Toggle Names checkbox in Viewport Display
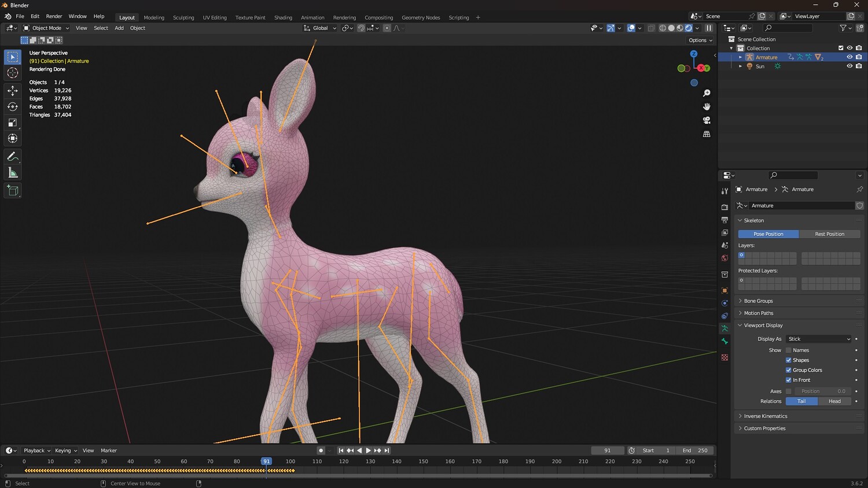Image resolution: width=868 pixels, height=488 pixels. (x=788, y=350)
